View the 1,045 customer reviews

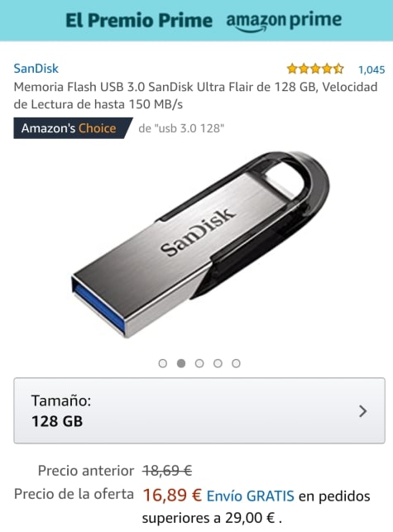[371, 69]
